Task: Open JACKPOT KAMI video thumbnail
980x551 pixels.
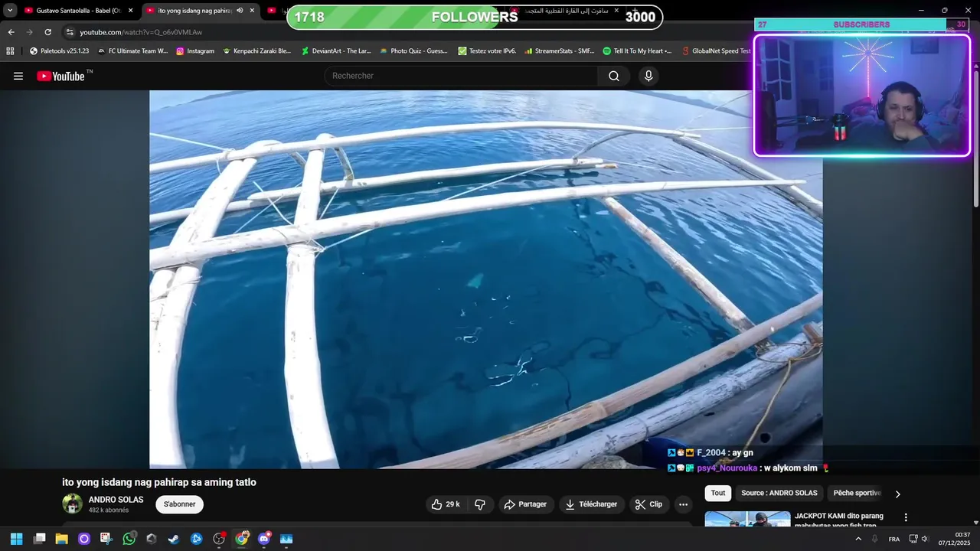Action: pos(747,520)
